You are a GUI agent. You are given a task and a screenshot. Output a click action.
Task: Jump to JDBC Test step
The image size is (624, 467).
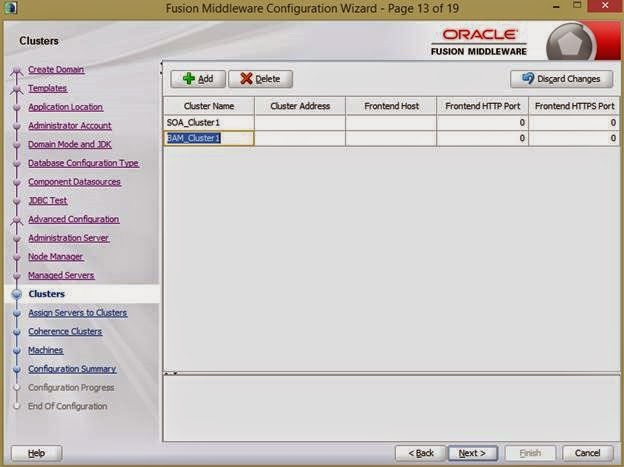[48, 200]
